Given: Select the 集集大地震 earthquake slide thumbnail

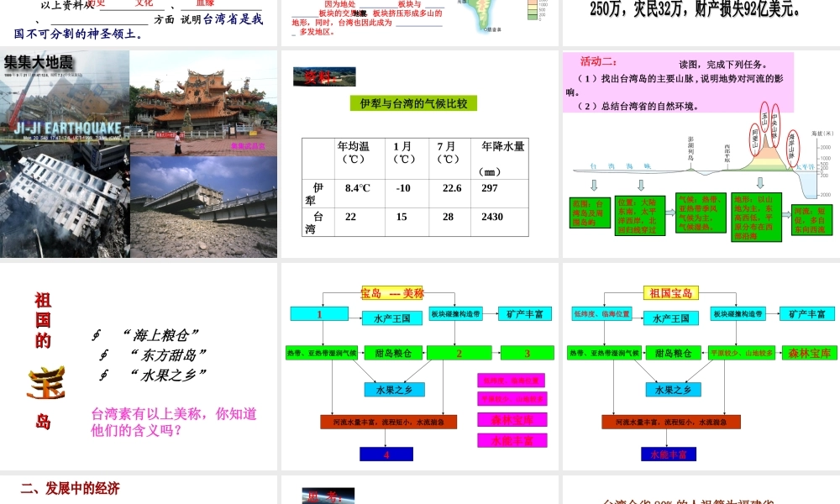Looking at the screenshot, I should (139, 155).
